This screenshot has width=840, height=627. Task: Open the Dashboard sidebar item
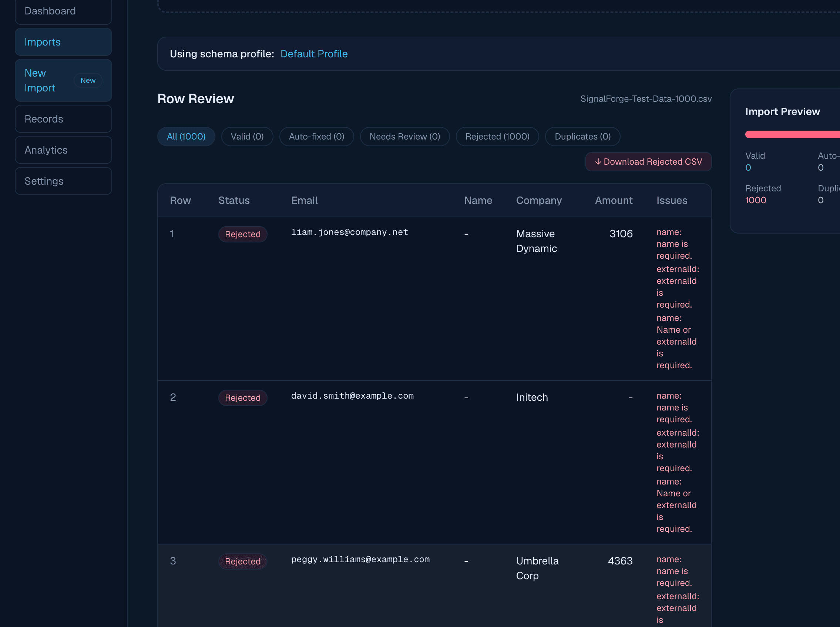[x=63, y=11]
